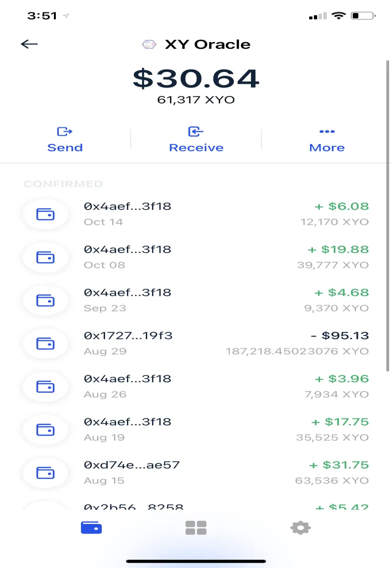The image size is (392, 568).
Task: Tap wallet icon for Sep 23 transaction
Action: click(45, 301)
